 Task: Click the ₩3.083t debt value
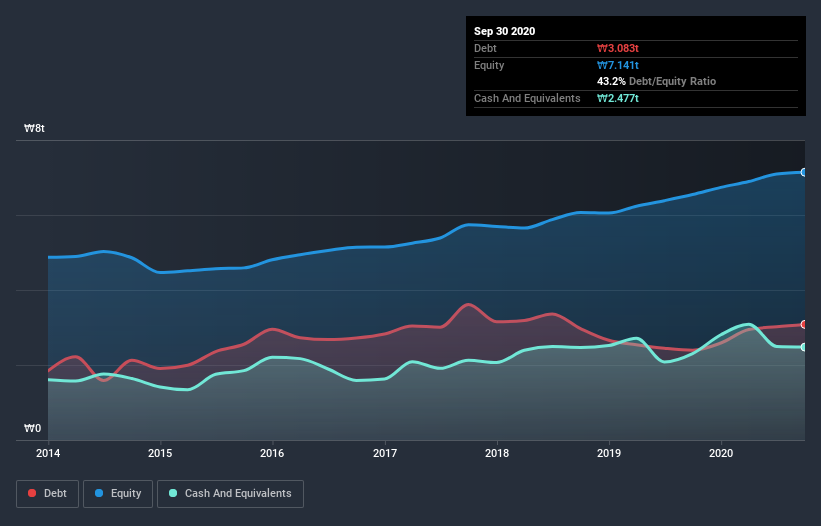click(618, 48)
